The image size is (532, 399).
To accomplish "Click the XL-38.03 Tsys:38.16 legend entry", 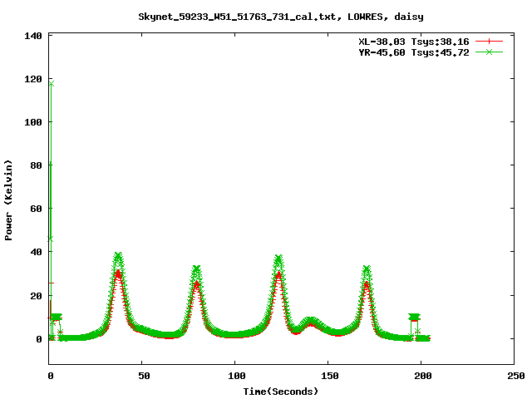I will click(x=414, y=42).
